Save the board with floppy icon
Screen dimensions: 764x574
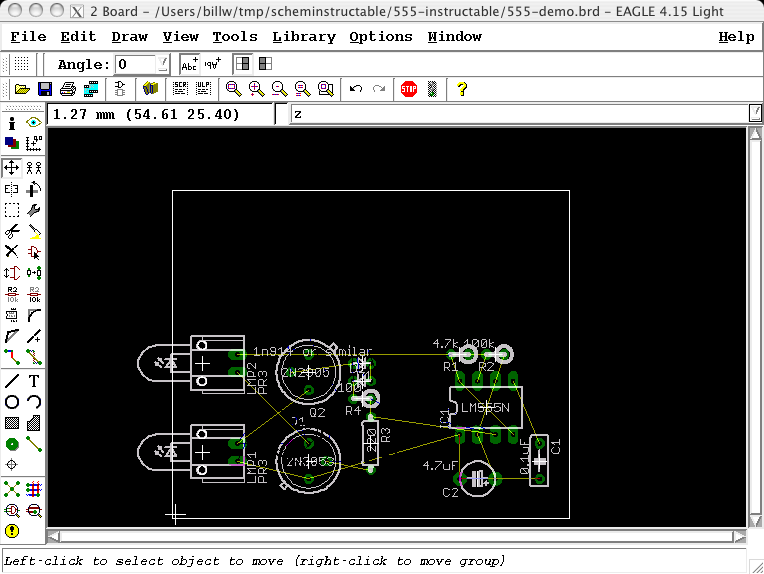pos(45,89)
